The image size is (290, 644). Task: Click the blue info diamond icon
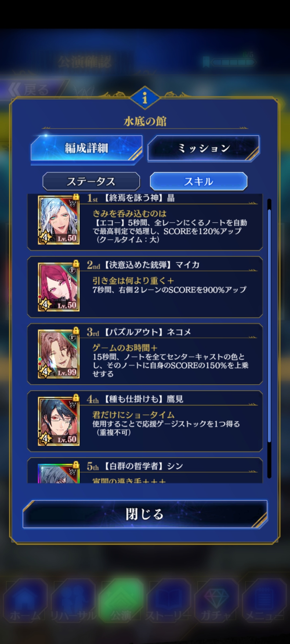point(145,98)
